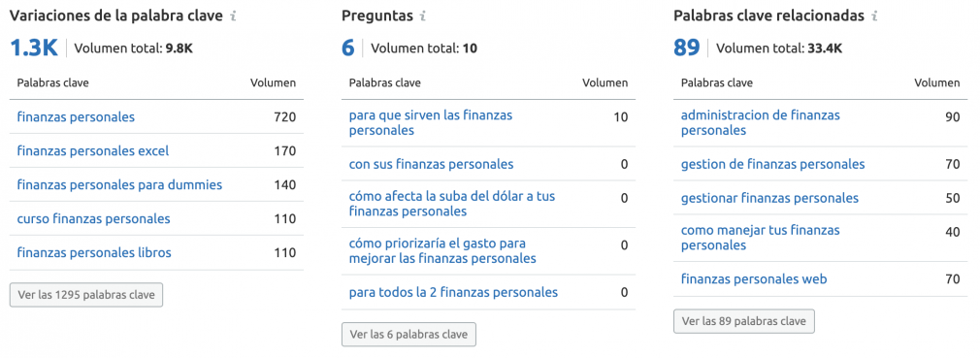Image resolution: width=980 pixels, height=358 pixels.
Task: Click 'Ver las 89 palabras clave' button
Action: click(x=744, y=321)
